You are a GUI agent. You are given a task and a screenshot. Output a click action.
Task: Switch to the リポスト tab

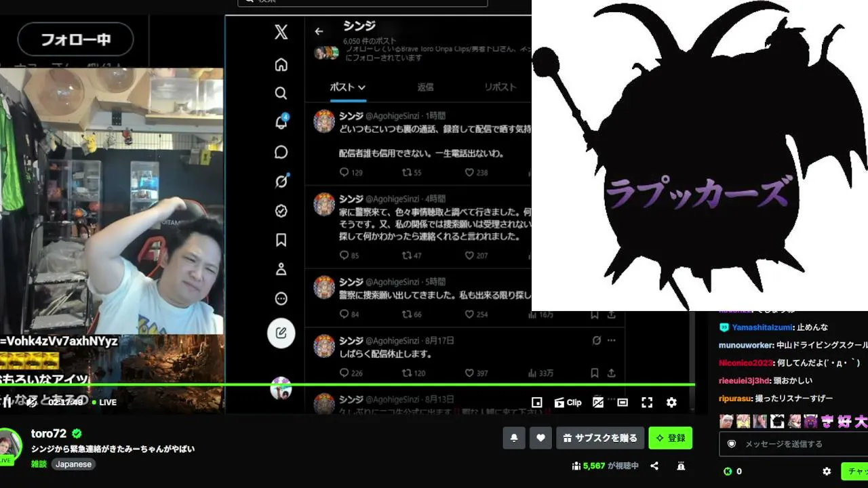pos(500,87)
